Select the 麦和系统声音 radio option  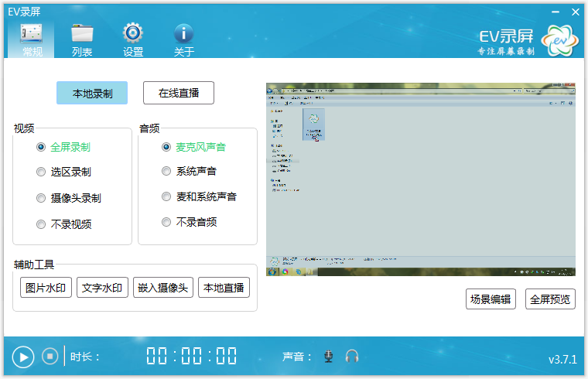point(199,196)
